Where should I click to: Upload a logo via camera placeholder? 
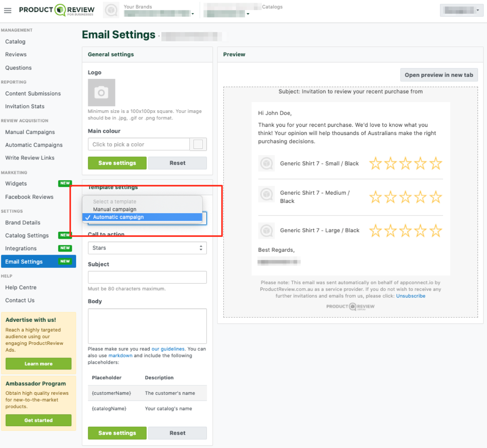click(x=101, y=92)
